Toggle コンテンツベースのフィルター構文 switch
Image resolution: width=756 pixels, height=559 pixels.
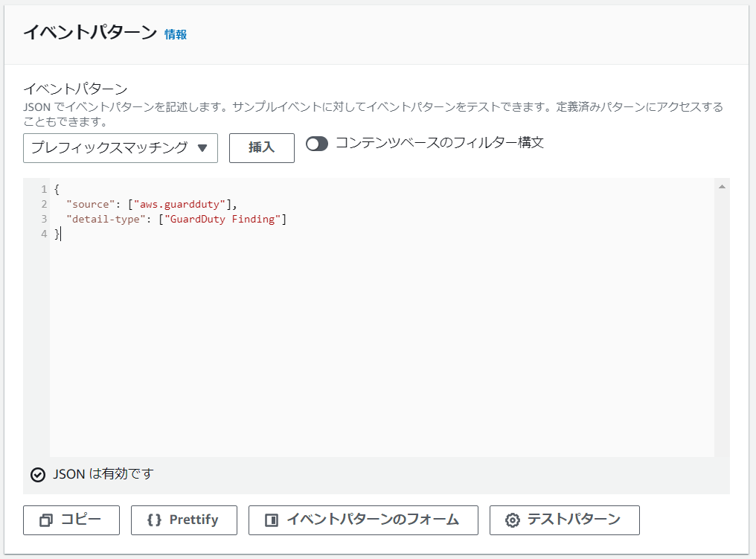click(x=317, y=144)
